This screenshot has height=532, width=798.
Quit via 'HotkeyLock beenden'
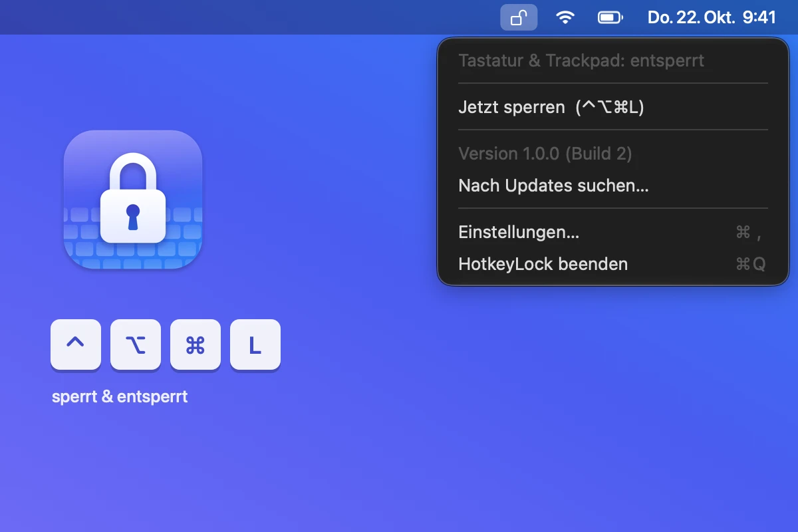pos(612,264)
